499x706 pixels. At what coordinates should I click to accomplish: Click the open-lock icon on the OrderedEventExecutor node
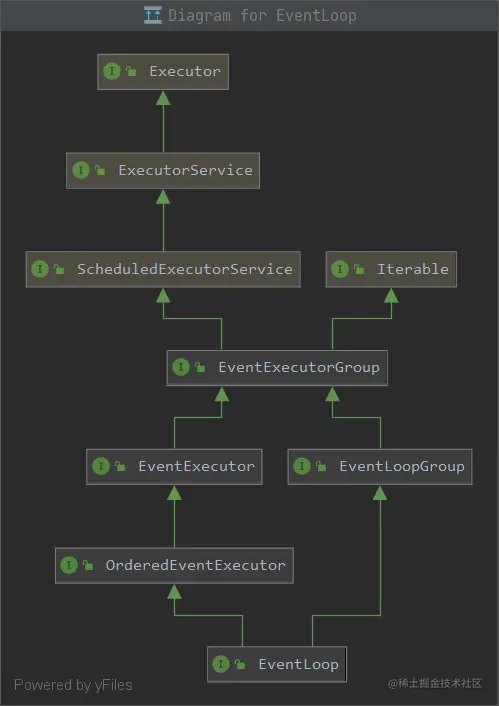click(x=88, y=565)
